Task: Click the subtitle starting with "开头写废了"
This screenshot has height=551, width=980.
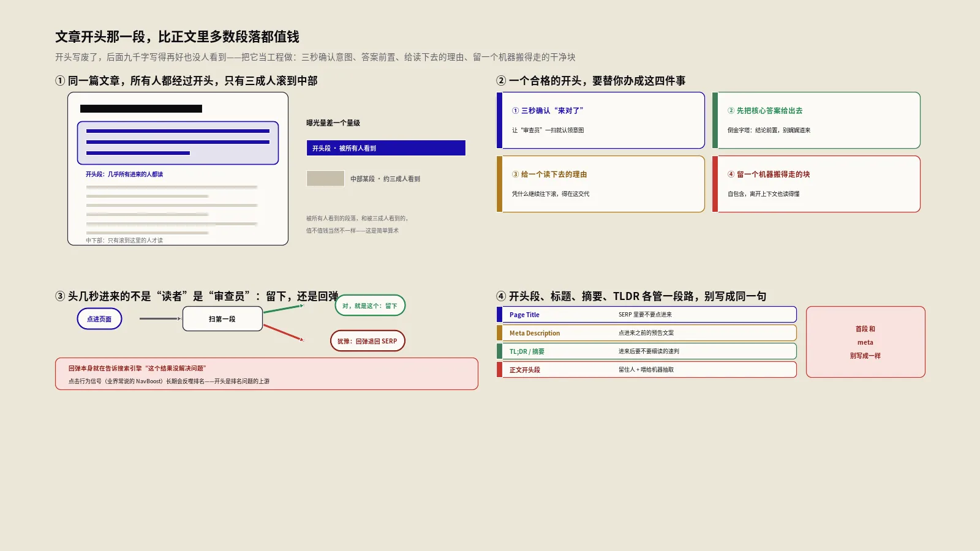Action: point(315,57)
